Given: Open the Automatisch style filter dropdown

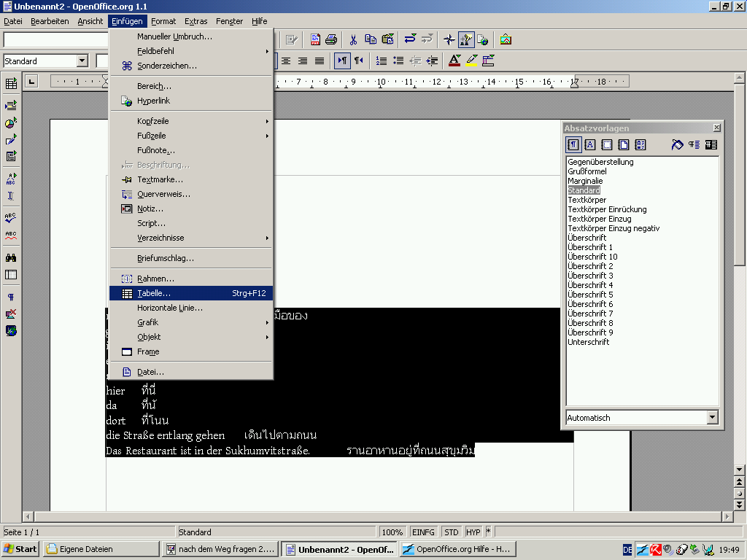Looking at the screenshot, I should click(x=712, y=418).
